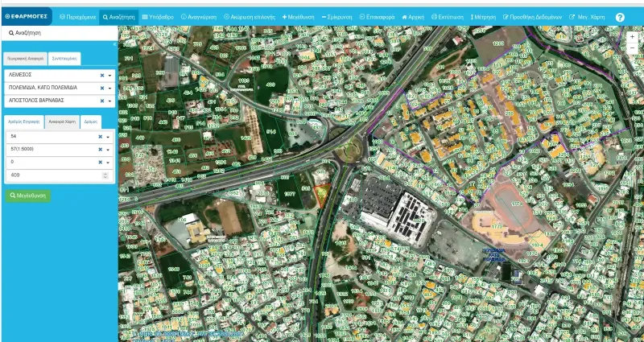Open the Περιεχόμενα contents panel
The height and width of the screenshot is (342, 644).
click(x=77, y=17)
